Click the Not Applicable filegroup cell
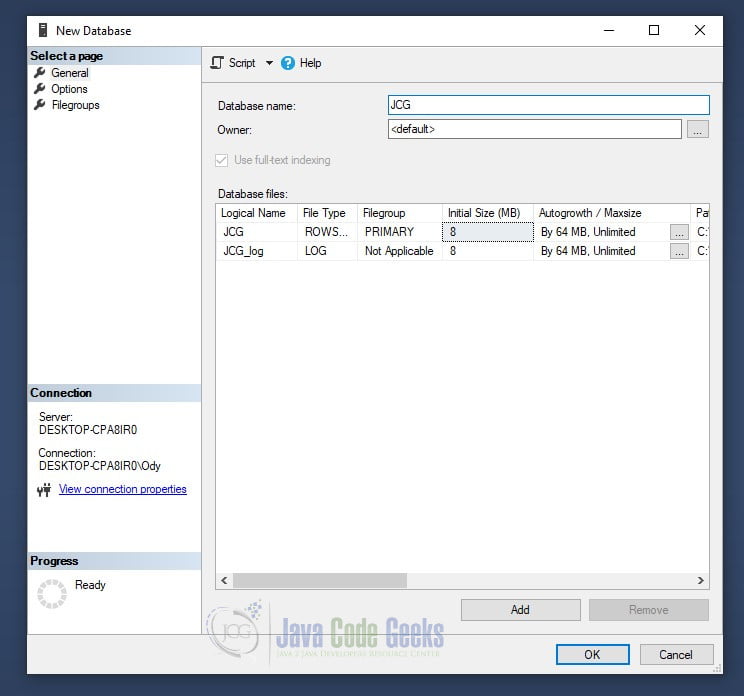Viewport: 744px width, 696px height. pyautogui.click(x=400, y=251)
